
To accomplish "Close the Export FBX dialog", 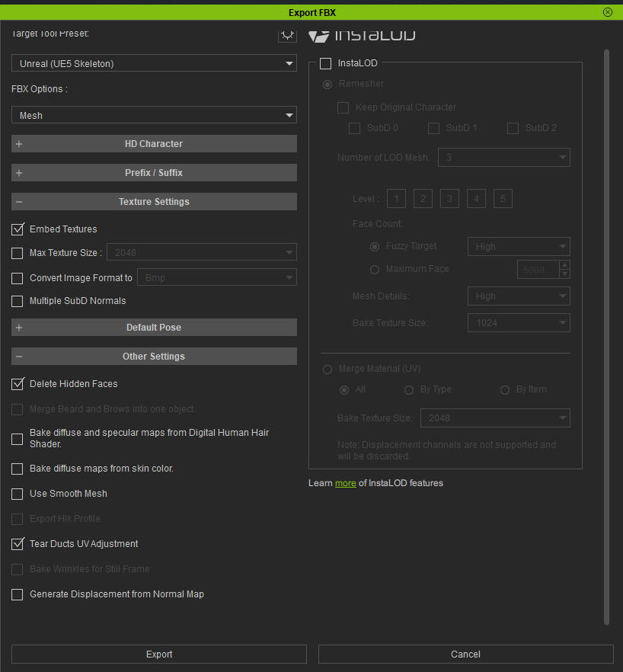I will [607, 12].
